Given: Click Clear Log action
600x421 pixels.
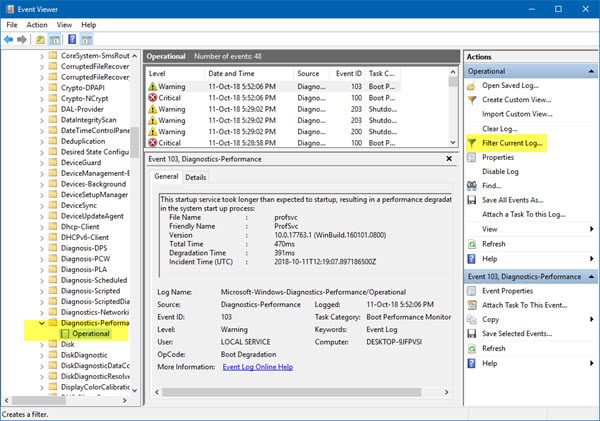Looking at the screenshot, I should click(x=499, y=129).
